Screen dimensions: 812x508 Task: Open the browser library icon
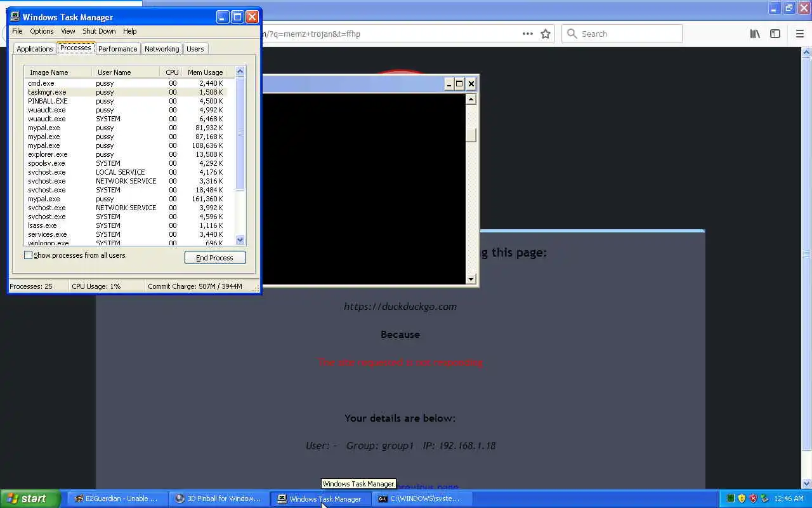(755, 34)
